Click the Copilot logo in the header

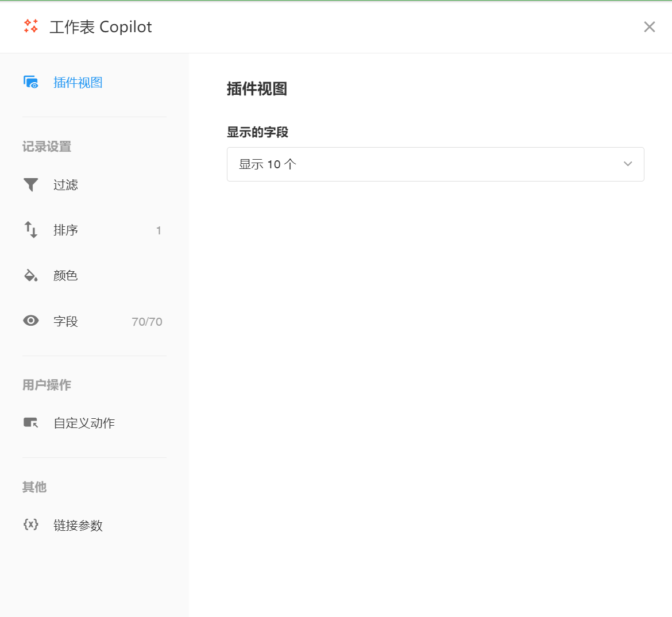30,26
